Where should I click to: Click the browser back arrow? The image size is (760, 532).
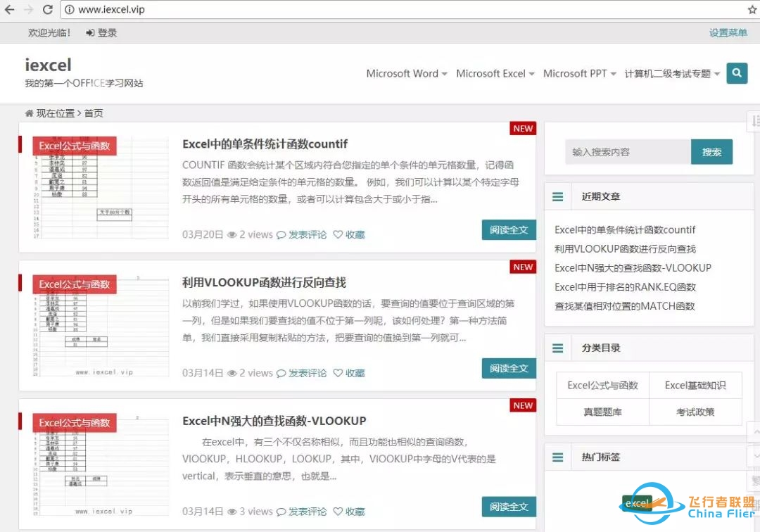point(9,9)
